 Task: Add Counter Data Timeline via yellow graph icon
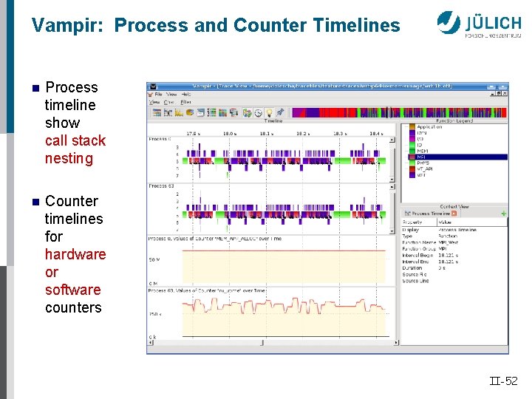(x=179, y=112)
